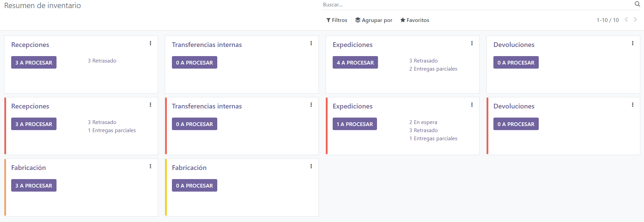Viewport: 644px width, 222px height.
Task: Open the options menu on Expediciones card
Action: pyautogui.click(x=472, y=43)
